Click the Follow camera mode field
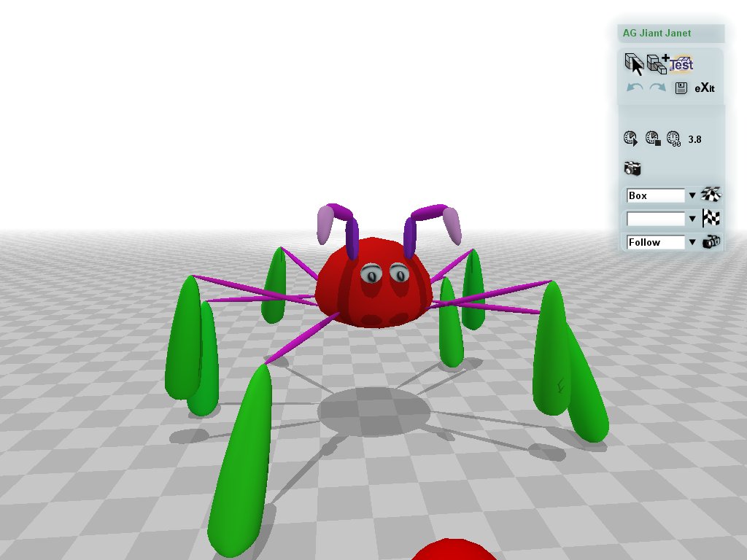Viewport: 747px width, 560px height. [x=655, y=242]
